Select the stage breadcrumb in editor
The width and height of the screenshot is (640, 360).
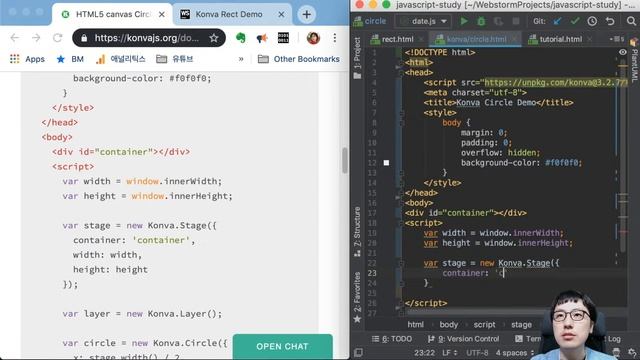(x=521, y=324)
